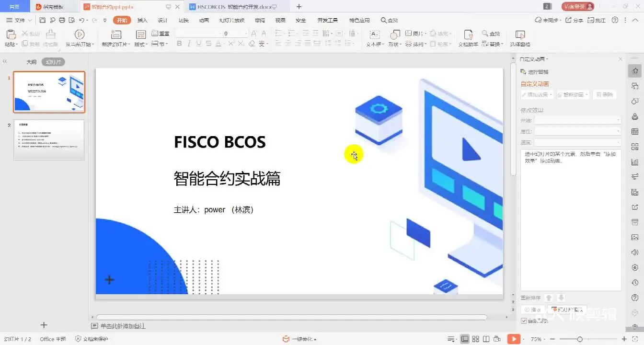This screenshot has width=644, height=345.
Task: Click the Text Box icon
Action: pyautogui.click(x=375, y=34)
